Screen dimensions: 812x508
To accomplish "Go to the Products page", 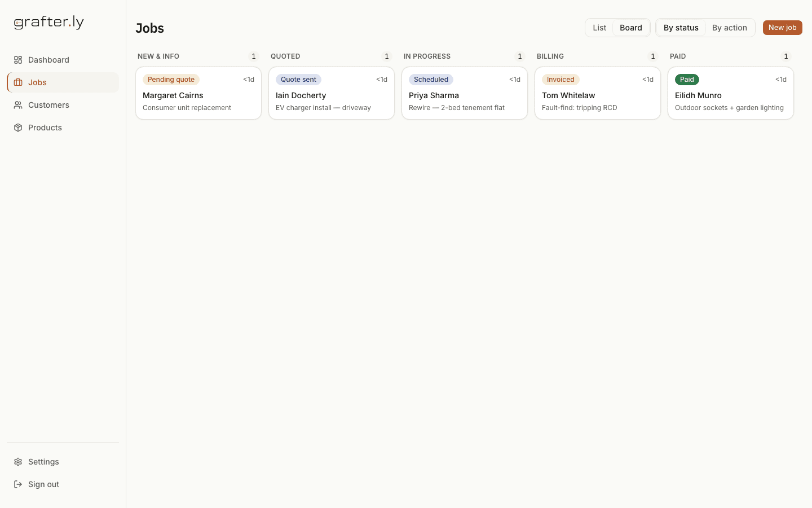I will point(63,128).
